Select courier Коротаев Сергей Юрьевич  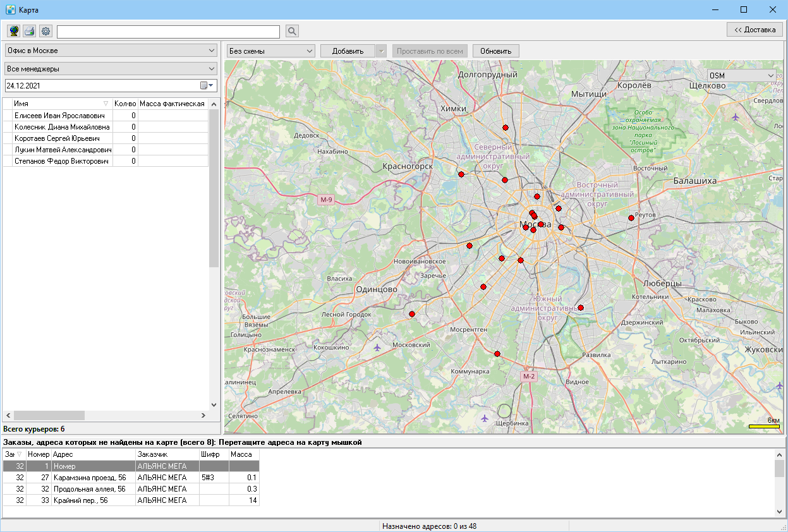(106, 138)
